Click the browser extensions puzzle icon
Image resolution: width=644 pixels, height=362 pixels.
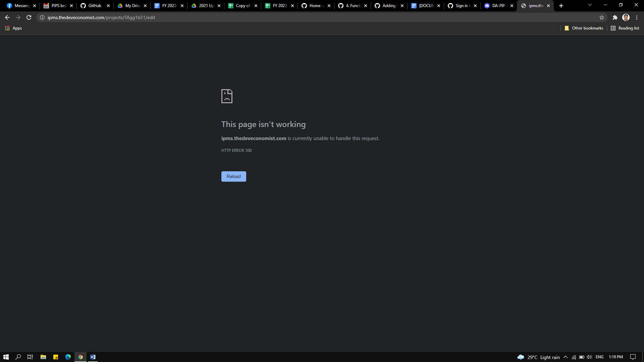[615, 17]
